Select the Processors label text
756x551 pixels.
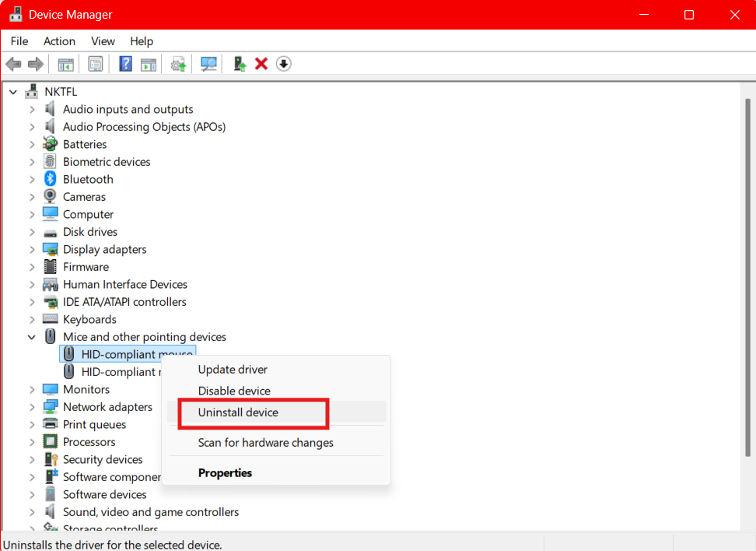pyautogui.click(x=89, y=441)
